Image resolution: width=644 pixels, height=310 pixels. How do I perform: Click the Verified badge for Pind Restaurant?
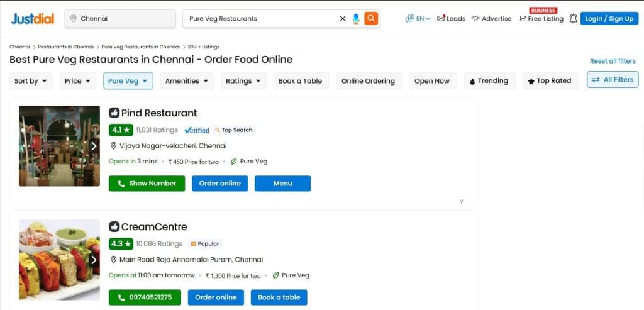(x=197, y=130)
